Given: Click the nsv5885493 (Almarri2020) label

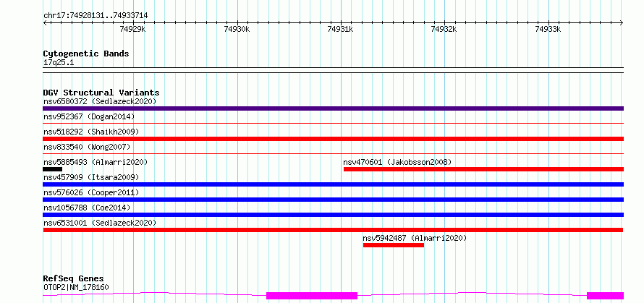Looking at the screenshot, I should pos(96,162).
